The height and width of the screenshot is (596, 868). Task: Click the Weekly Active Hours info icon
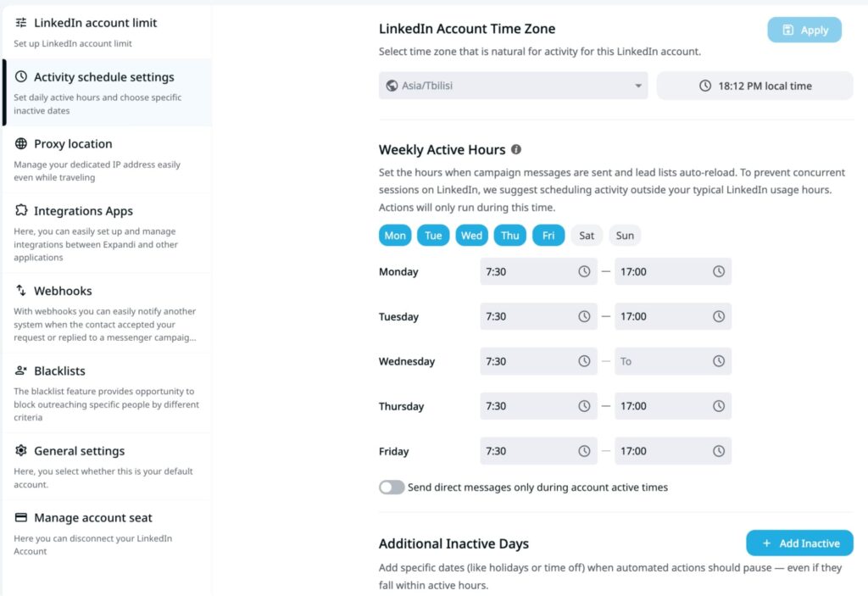pyautogui.click(x=515, y=150)
